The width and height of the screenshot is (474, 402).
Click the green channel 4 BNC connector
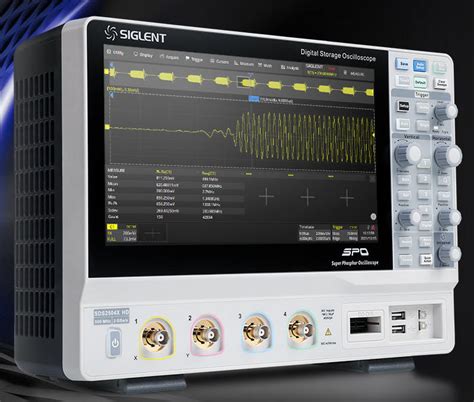click(x=302, y=329)
